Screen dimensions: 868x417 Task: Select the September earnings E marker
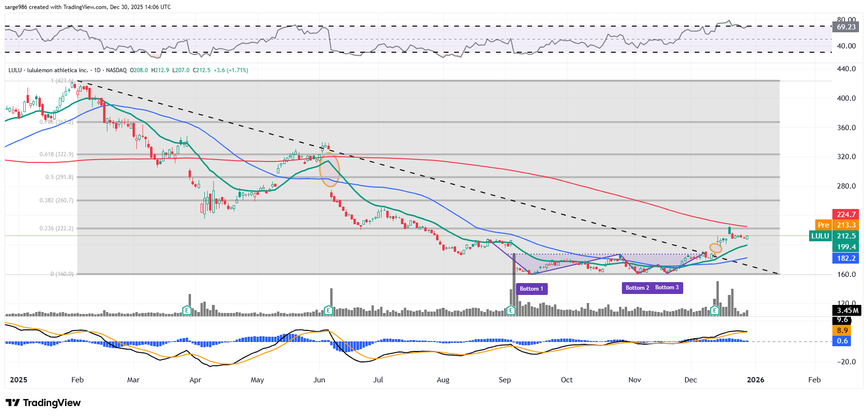[x=511, y=311]
